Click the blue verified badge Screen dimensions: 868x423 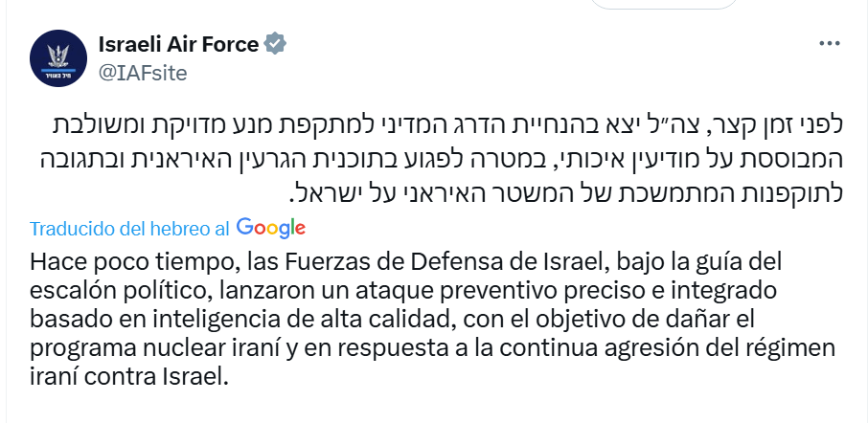coord(276,44)
